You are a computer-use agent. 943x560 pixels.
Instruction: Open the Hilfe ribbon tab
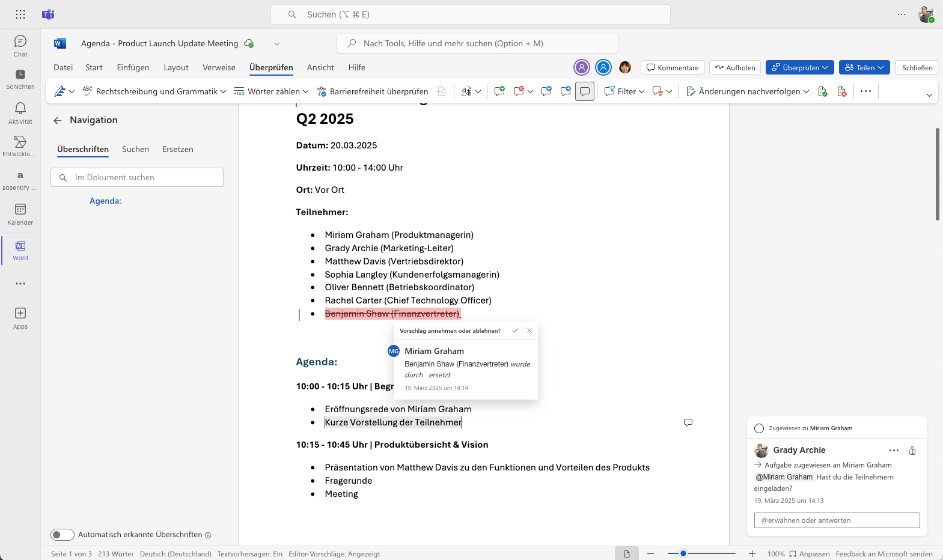pyautogui.click(x=357, y=67)
